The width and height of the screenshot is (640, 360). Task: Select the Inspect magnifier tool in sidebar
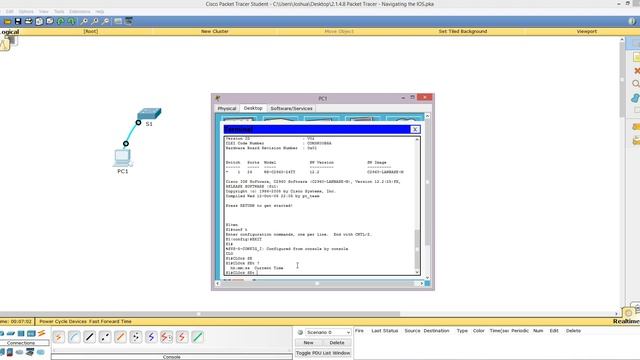click(636, 84)
